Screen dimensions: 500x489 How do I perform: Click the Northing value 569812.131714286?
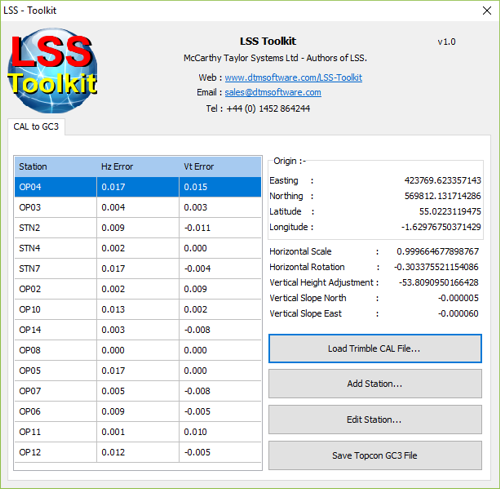pos(443,196)
